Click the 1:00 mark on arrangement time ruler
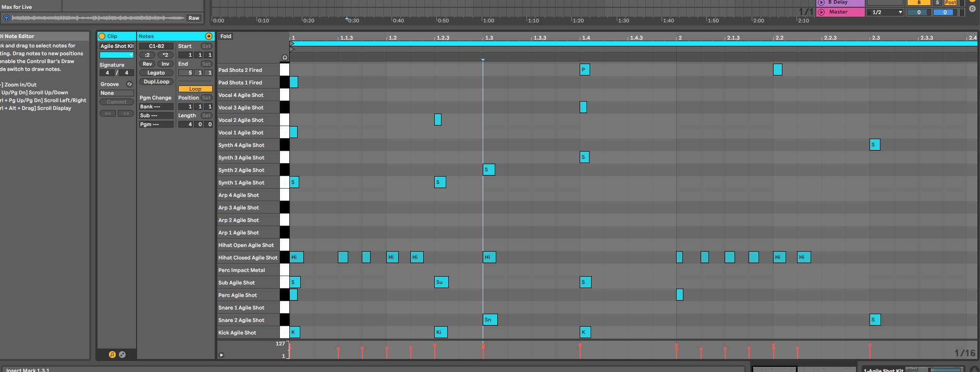This screenshot has height=372, width=980. pyautogui.click(x=488, y=21)
